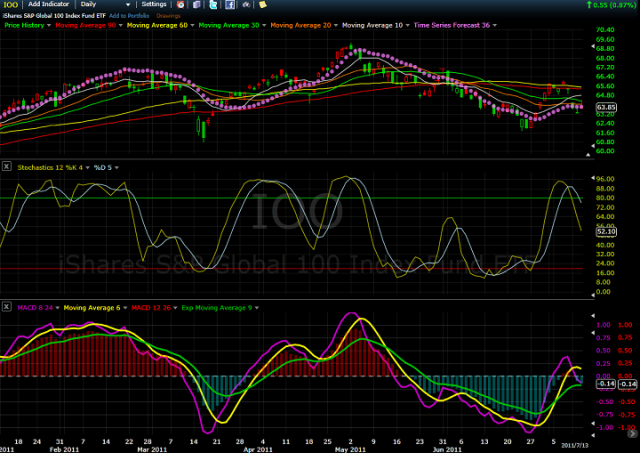This screenshot has height=453, width=640.
Task: Share chart via Twitter icon
Action: (213, 4)
